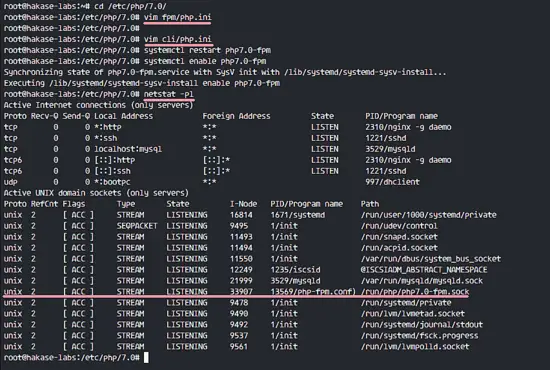Click the '*:ssh' local address entry
550x370 pixels.
[x=106, y=138]
